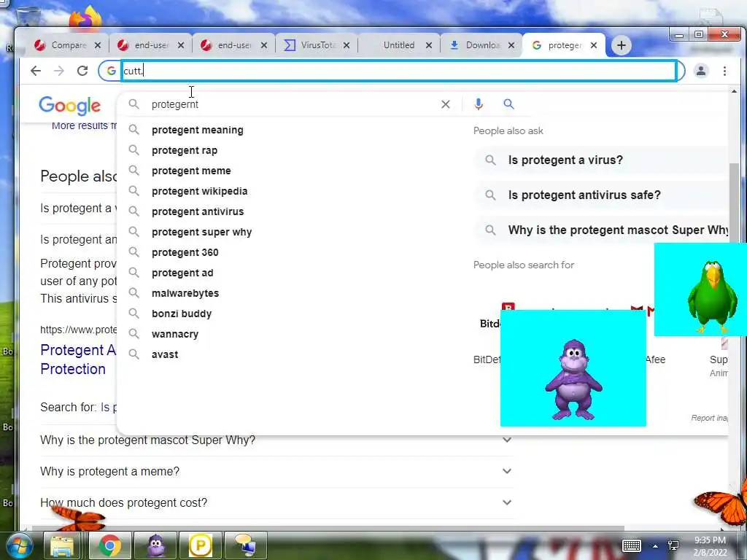Image resolution: width=747 pixels, height=560 pixels.
Task: Select the 'protegent super why' suggestion
Action: click(201, 233)
